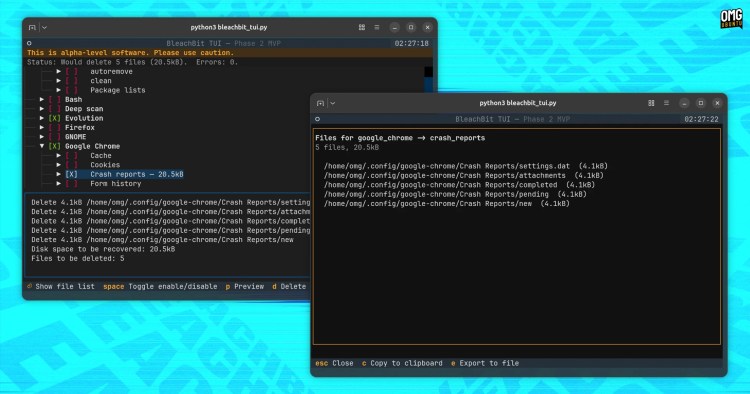The height and width of the screenshot is (394, 750).
Task: Uncheck the Crash reports checkbox
Action: [72, 175]
